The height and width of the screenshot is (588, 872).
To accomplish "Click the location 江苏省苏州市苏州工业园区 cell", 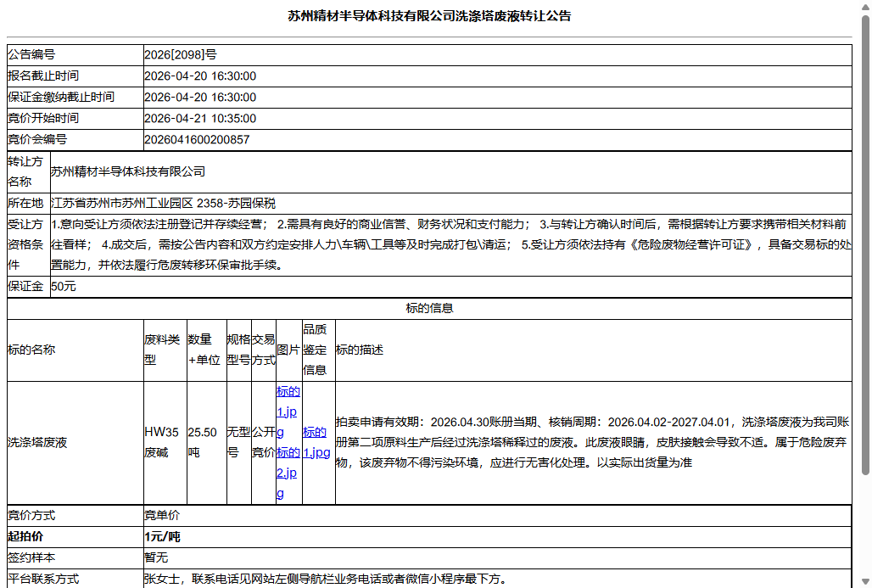I will click(451, 203).
